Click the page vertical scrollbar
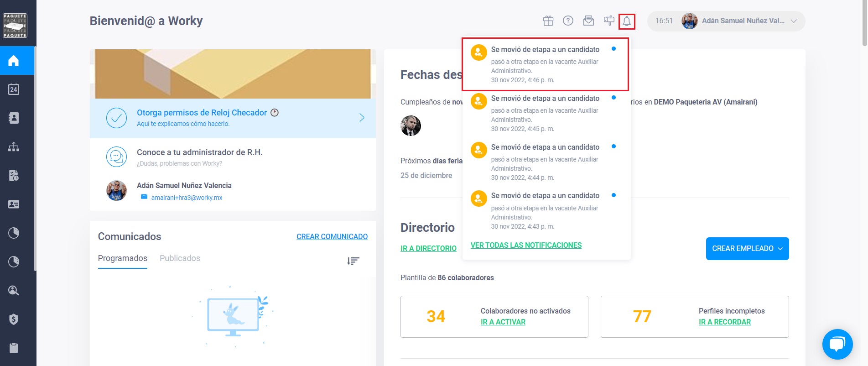The height and width of the screenshot is (366, 868). (x=865, y=23)
